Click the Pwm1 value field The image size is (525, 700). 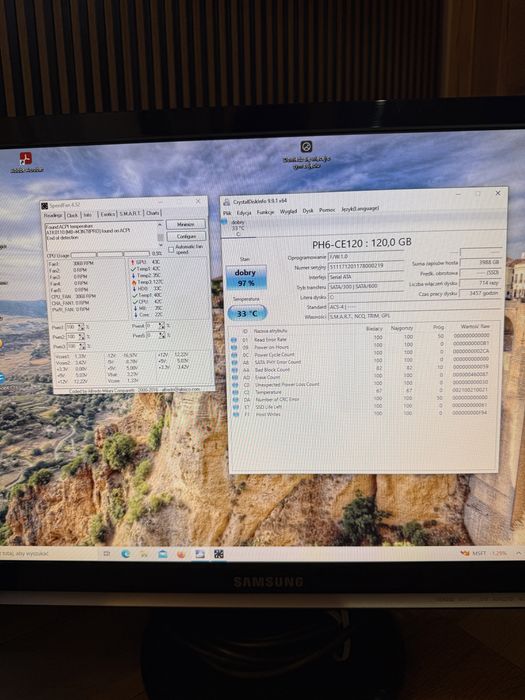point(72,327)
